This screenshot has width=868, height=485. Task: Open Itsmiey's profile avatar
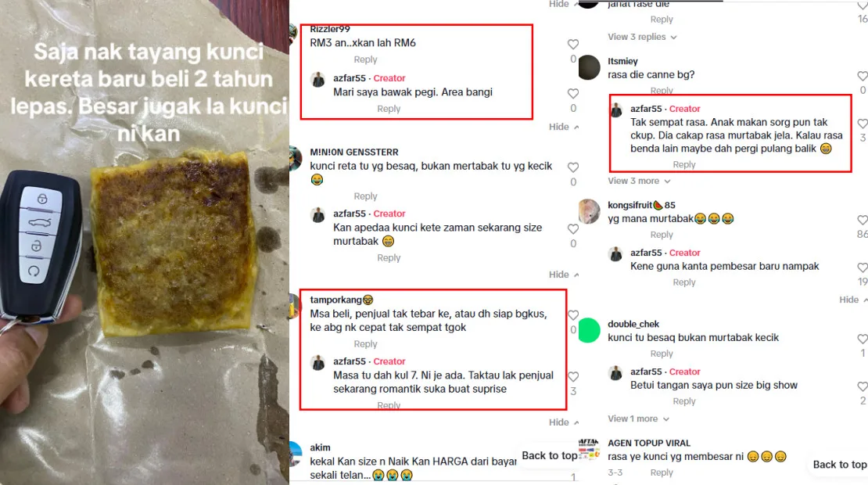point(589,67)
